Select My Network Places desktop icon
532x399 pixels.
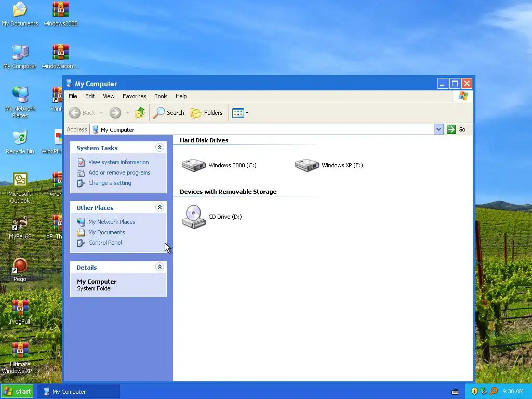pyautogui.click(x=20, y=102)
